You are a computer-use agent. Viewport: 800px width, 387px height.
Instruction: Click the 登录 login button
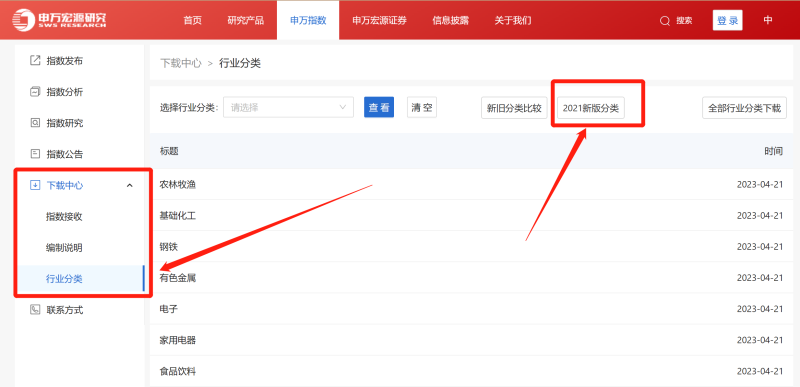coord(728,20)
